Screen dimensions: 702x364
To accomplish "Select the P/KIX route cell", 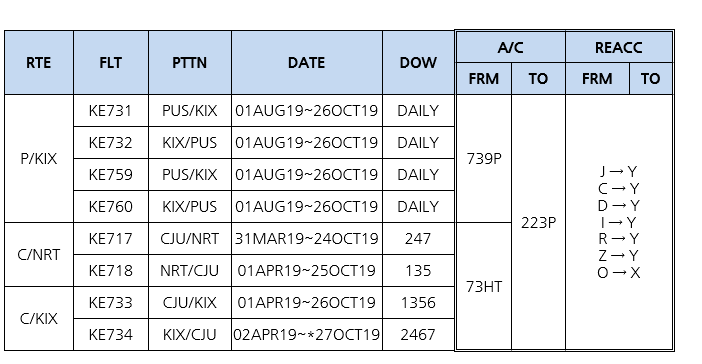I will click(x=39, y=158).
